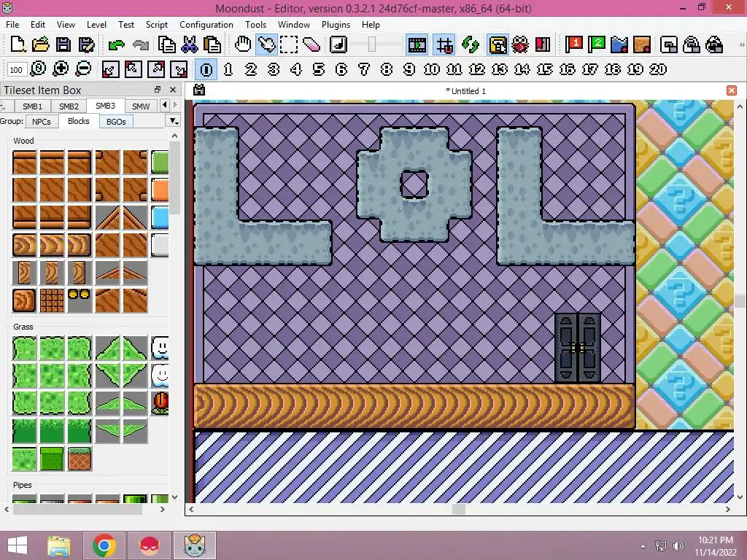
Task: Switch group to BGOs tab
Action: pos(116,122)
